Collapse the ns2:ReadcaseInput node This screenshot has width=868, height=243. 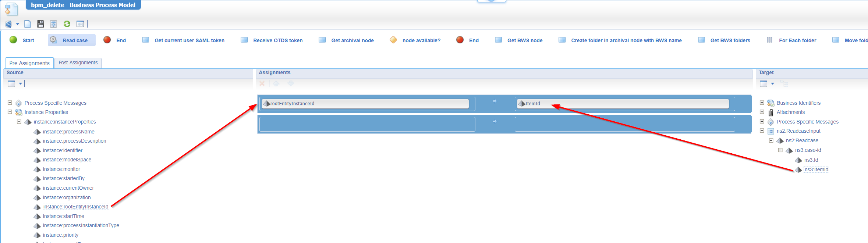(x=762, y=131)
